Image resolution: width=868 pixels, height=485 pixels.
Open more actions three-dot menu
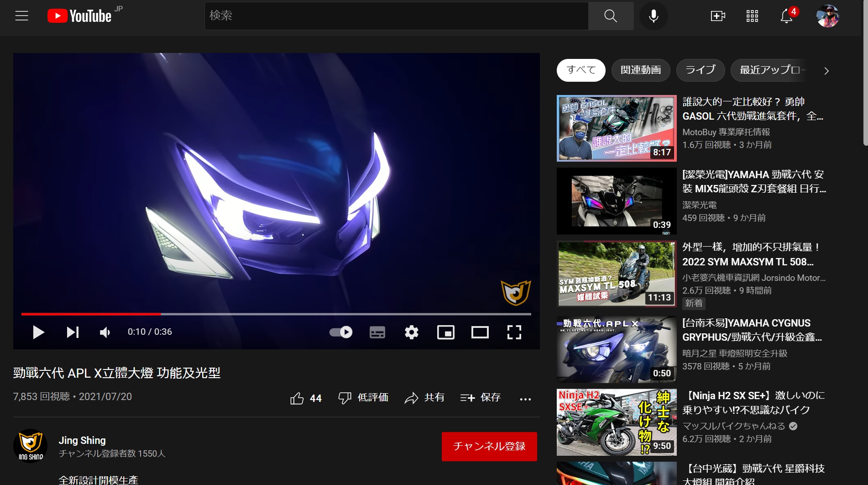(x=525, y=399)
